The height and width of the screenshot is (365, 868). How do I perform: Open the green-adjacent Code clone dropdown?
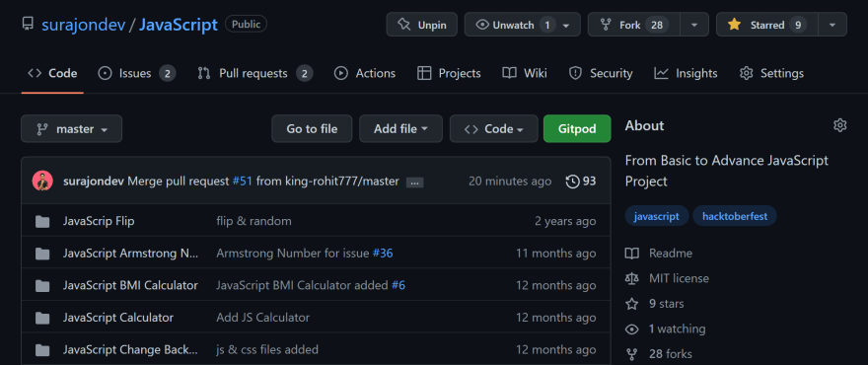(494, 128)
